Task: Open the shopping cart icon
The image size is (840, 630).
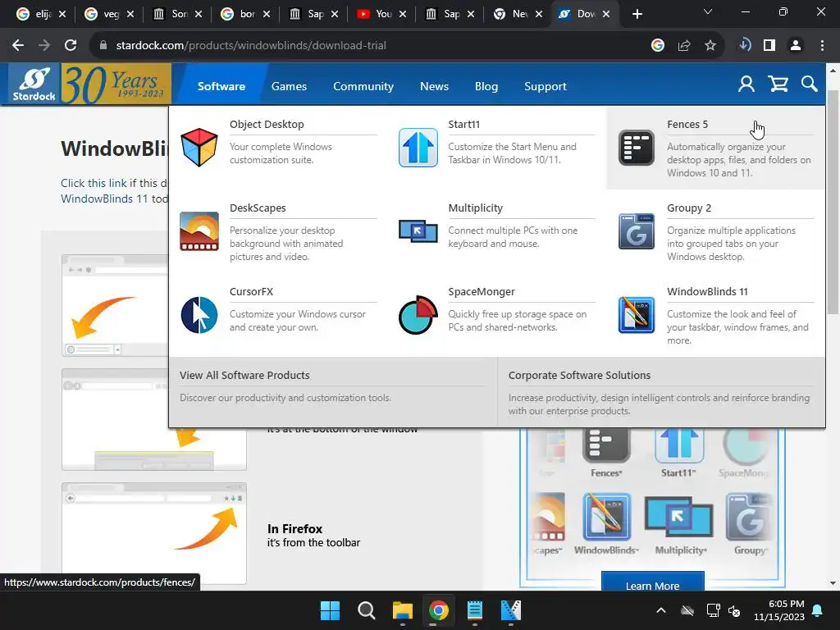Action: (778, 84)
